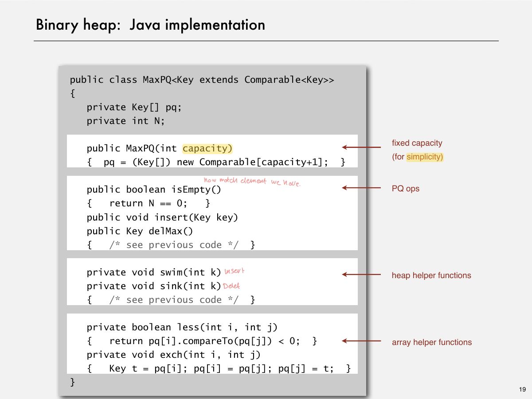The width and height of the screenshot is (532, 399).
Task: Click the slide title 'Binary heap: Java implementation'
Action: pyautogui.click(x=150, y=24)
